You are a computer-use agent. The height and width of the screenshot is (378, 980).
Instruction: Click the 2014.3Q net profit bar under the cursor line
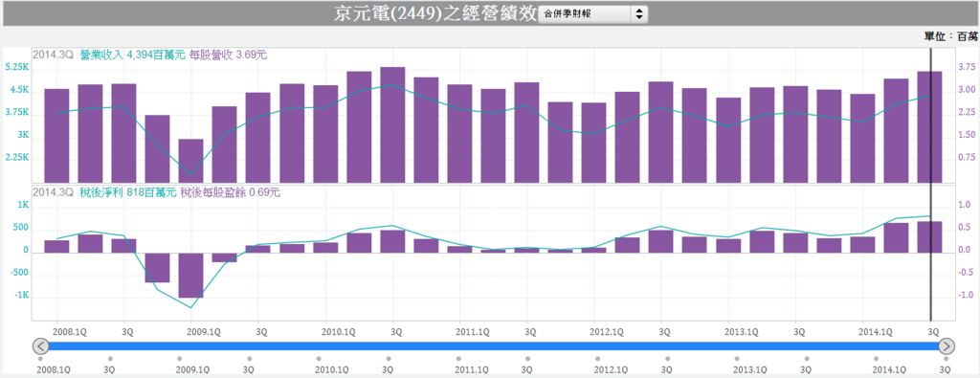[x=929, y=237]
